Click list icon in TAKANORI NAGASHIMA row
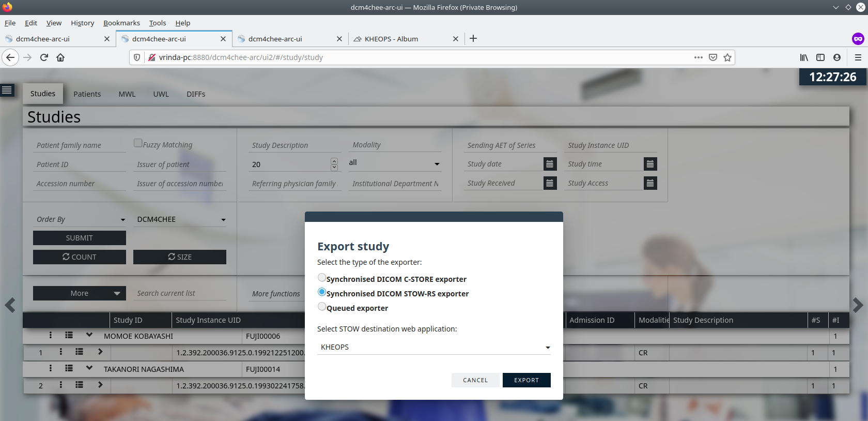The height and width of the screenshot is (421, 868). [x=69, y=368]
